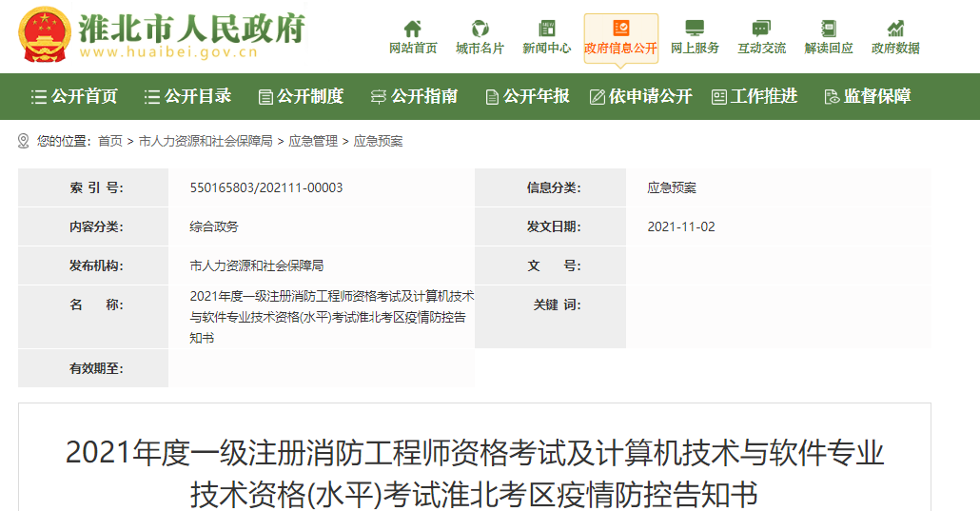This screenshot has width=980, height=511.
Task: Click the national emblem logo
Action: pyautogui.click(x=45, y=34)
